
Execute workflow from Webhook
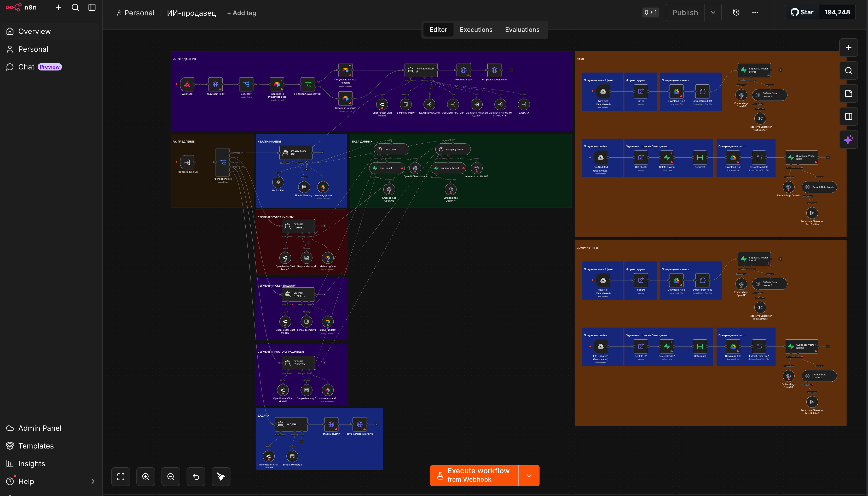[x=473, y=475]
